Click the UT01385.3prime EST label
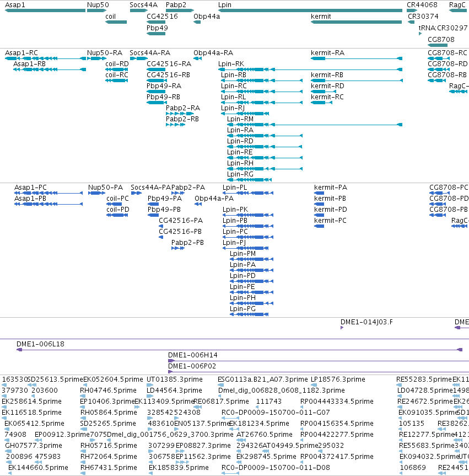The height and width of the screenshot is (476, 469). tap(175, 379)
